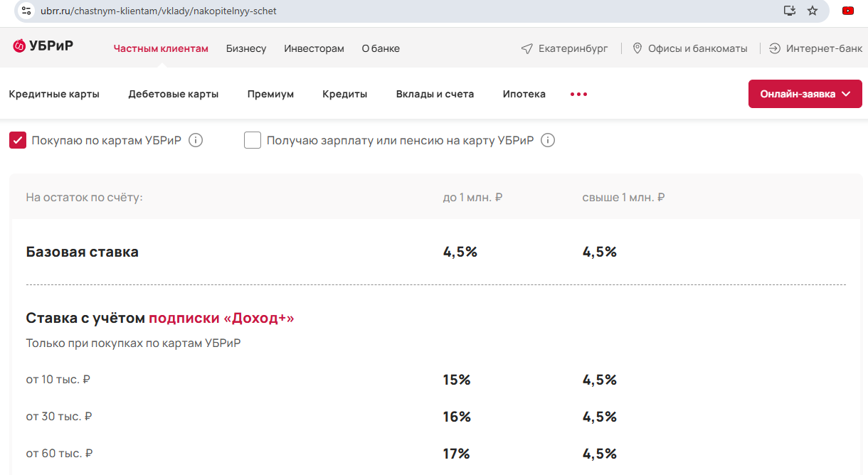Open Кредитные карты section
Image resolution: width=868 pixels, height=475 pixels.
[x=54, y=94]
